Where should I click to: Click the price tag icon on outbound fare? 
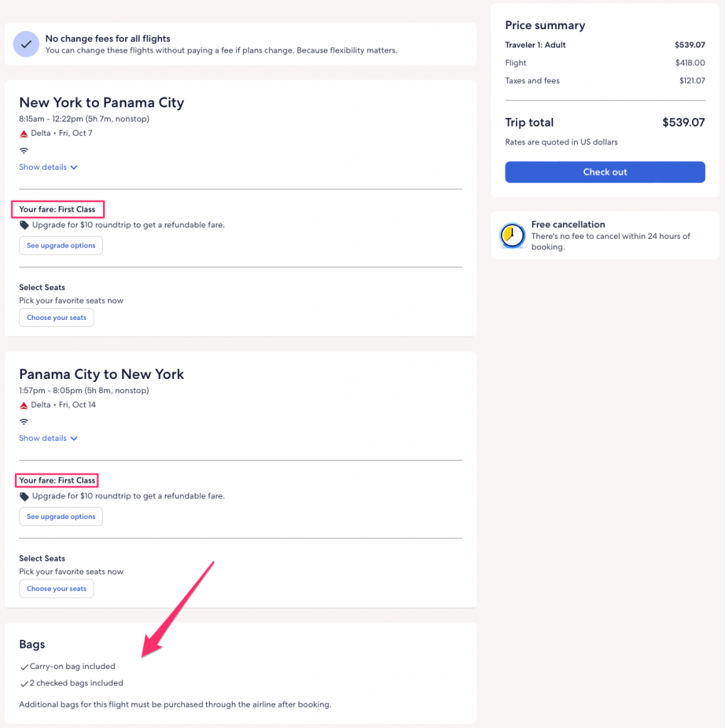pos(24,225)
